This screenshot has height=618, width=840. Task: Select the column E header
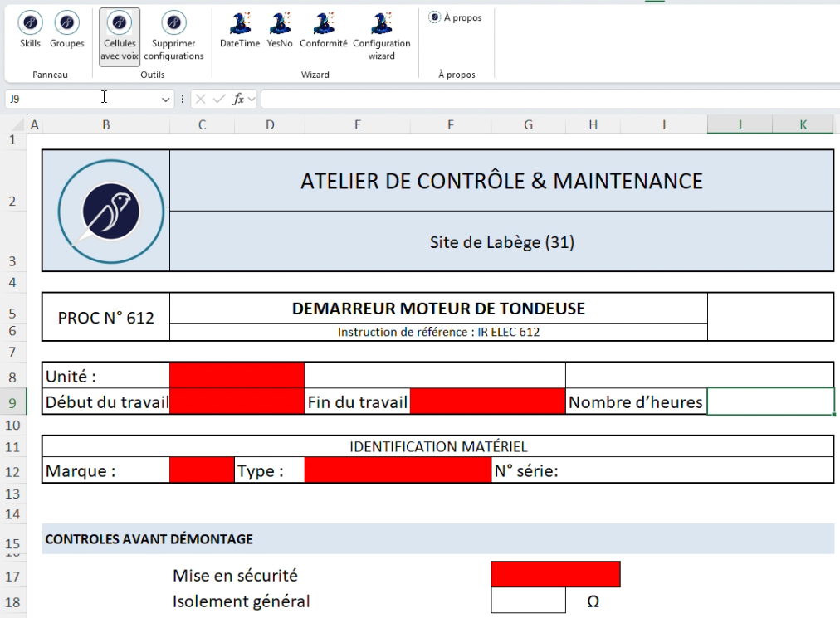click(x=357, y=124)
